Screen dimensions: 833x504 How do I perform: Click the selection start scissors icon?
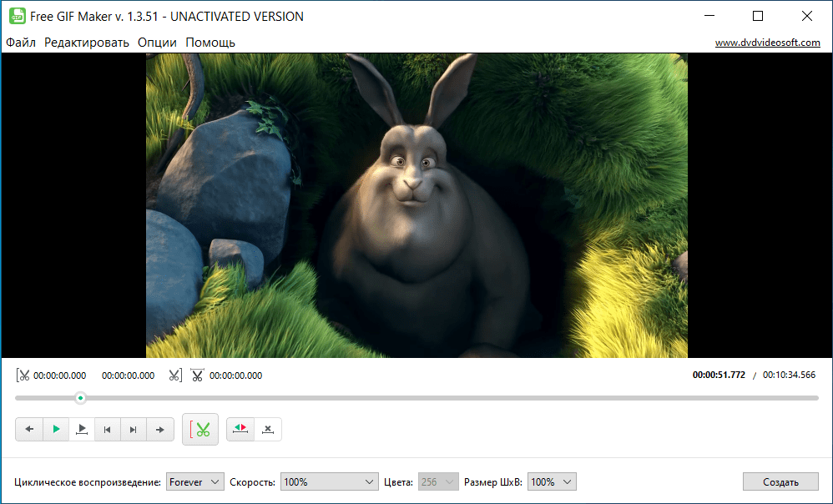pyautogui.click(x=23, y=375)
